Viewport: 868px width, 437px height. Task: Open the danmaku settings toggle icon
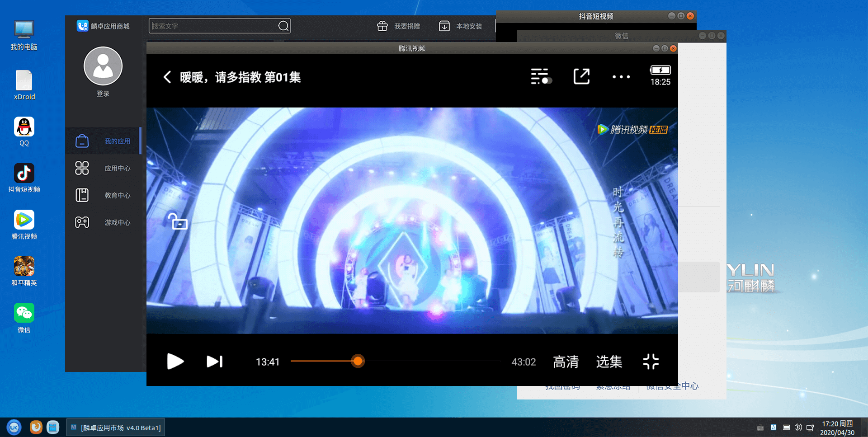point(541,77)
